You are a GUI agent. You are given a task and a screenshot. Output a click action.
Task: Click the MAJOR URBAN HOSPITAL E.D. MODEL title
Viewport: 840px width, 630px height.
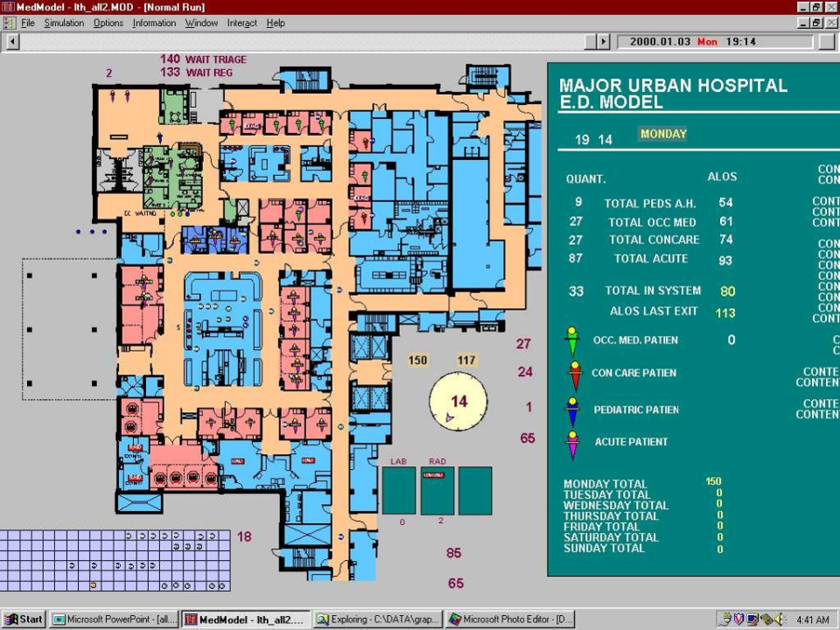click(673, 94)
